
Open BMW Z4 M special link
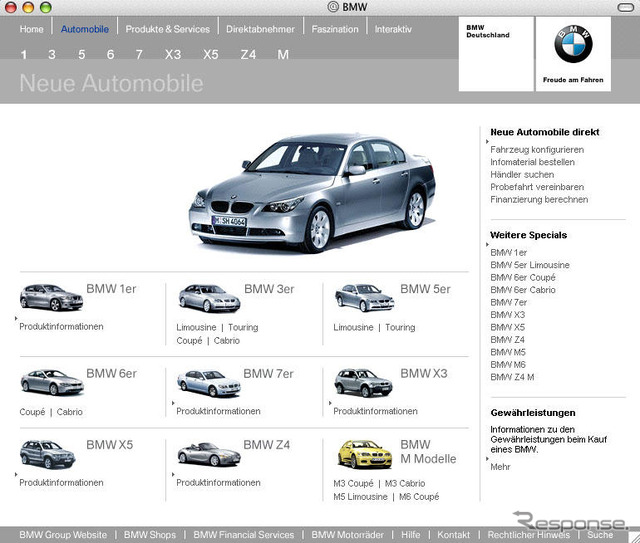coord(512,377)
